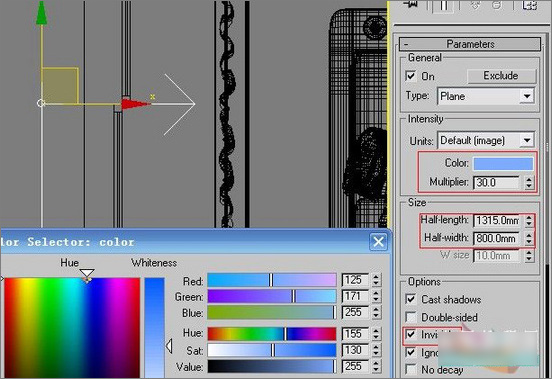Click the Value field showing 255
552x379 pixels.
(x=355, y=366)
